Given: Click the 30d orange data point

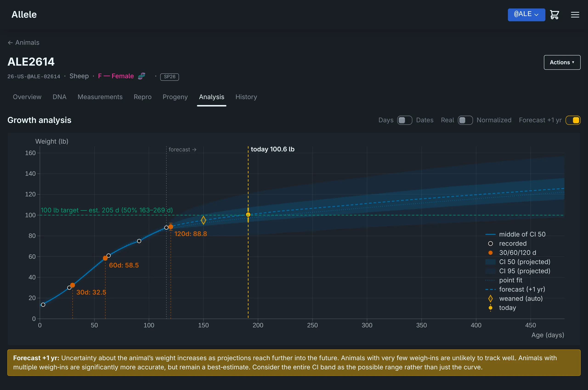Looking at the screenshot, I should (73, 285).
